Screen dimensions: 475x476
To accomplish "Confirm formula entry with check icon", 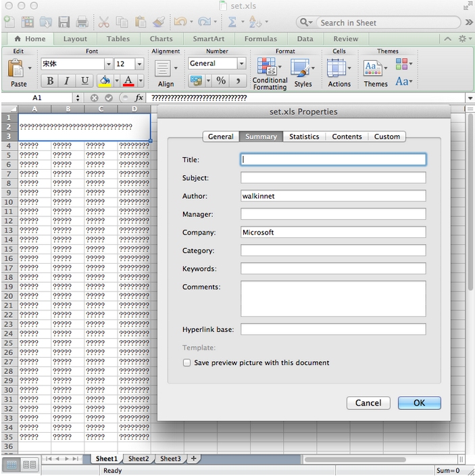I will (109, 98).
